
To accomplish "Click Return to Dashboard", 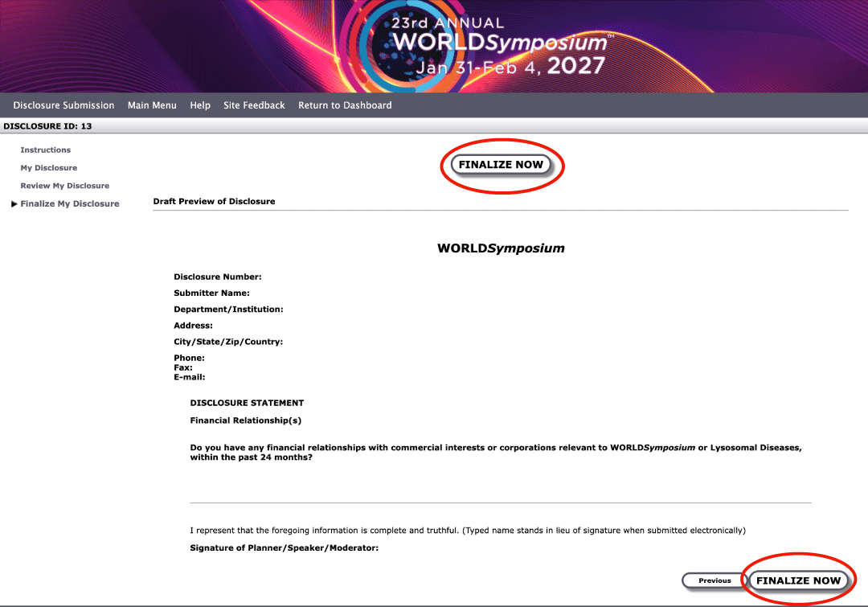I will [x=345, y=105].
